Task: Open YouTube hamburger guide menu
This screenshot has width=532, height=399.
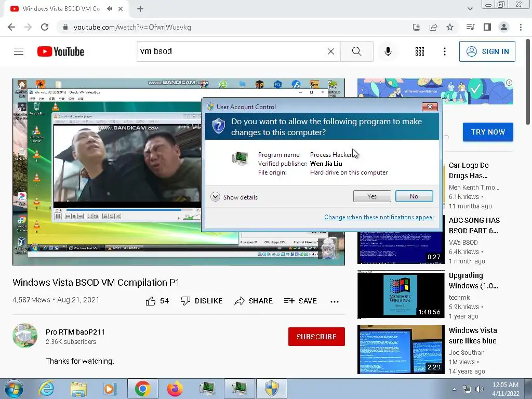Action: 19,51
